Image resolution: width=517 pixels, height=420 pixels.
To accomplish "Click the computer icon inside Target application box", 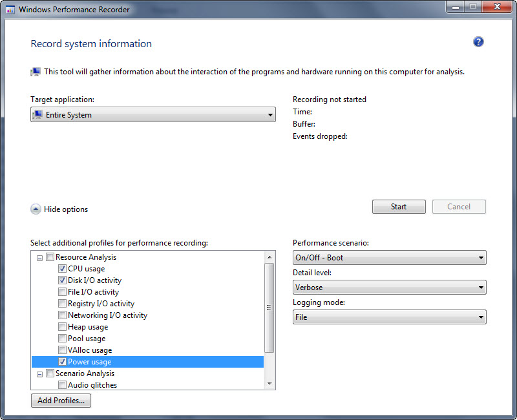I will click(x=37, y=115).
